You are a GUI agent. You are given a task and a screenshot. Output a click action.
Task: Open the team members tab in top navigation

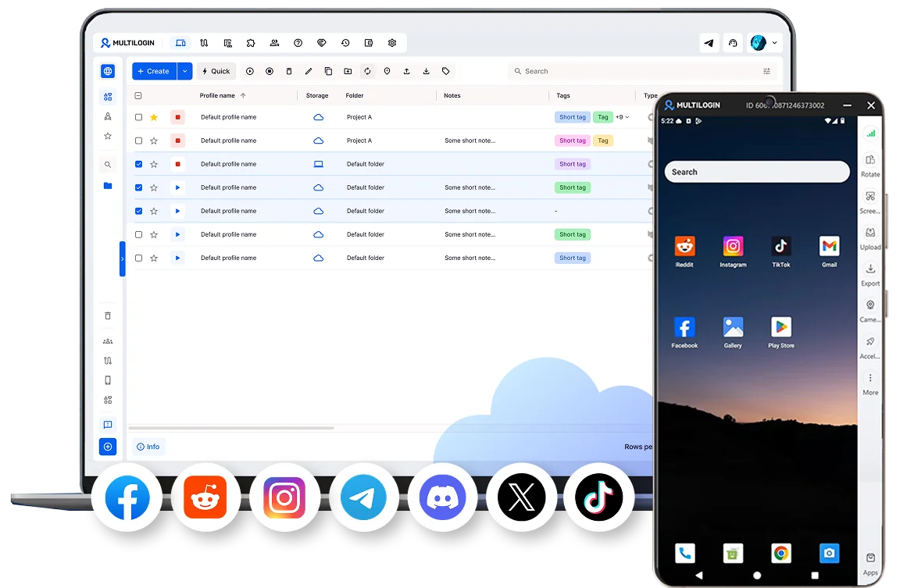click(x=274, y=43)
